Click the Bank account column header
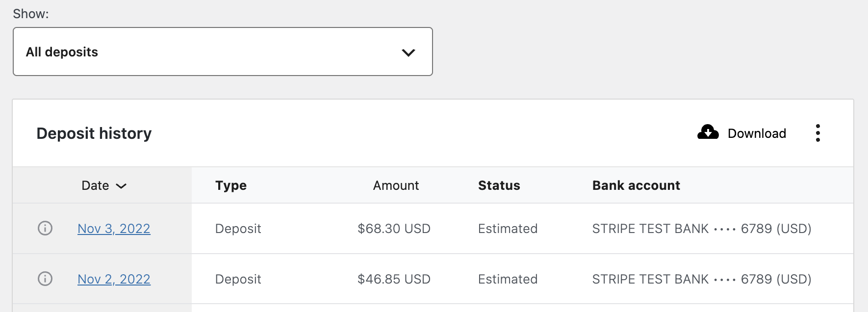 [636, 185]
